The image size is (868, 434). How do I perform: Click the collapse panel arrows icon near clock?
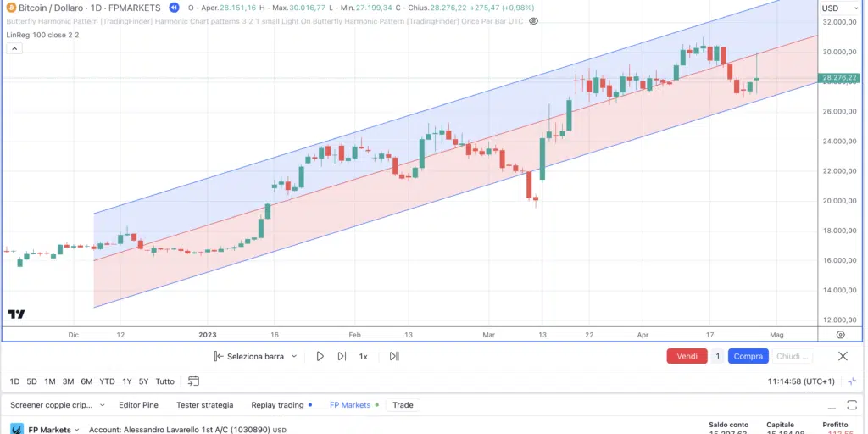point(852,381)
